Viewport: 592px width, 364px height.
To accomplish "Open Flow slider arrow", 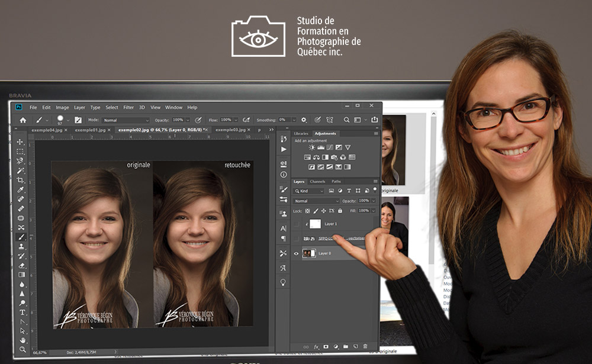I will (x=236, y=120).
